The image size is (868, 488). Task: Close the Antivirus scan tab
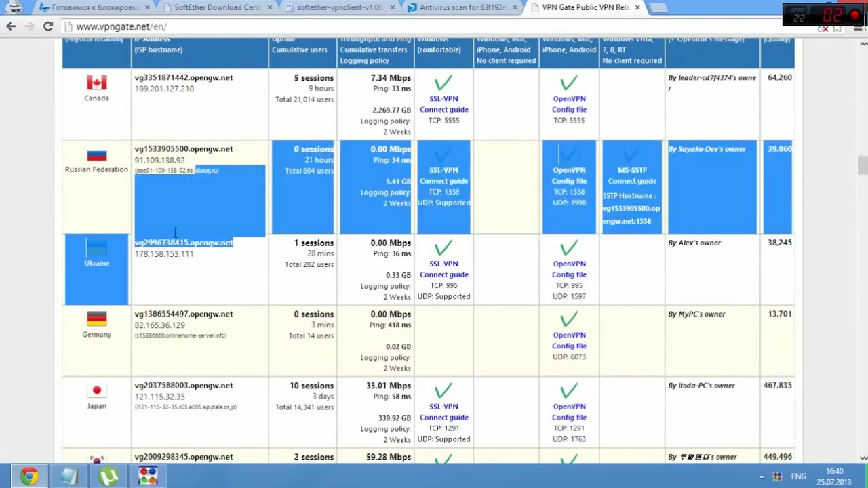point(513,7)
